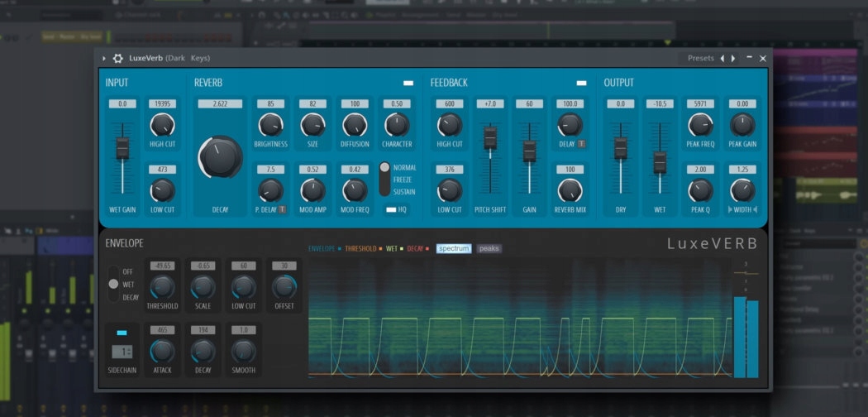The height and width of the screenshot is (417, 868).
Task: Click the DIFFUSION knob
Action: [x=355, y=125]
